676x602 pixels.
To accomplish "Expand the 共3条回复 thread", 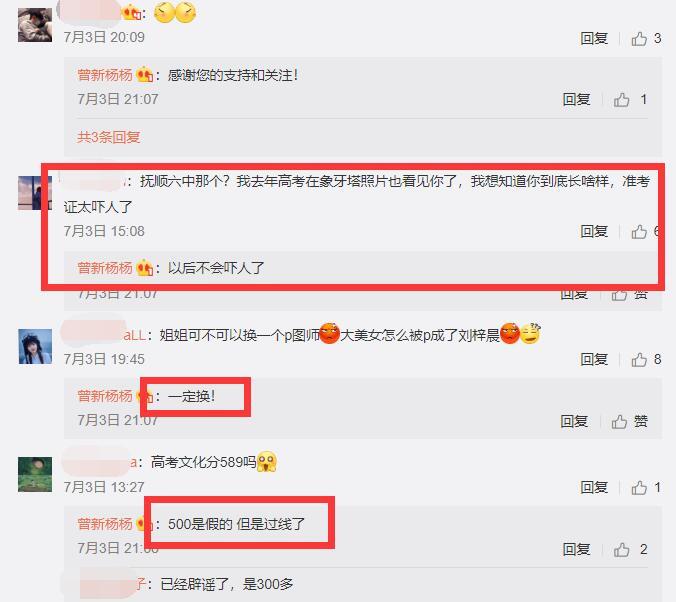I will click(109, 137).
